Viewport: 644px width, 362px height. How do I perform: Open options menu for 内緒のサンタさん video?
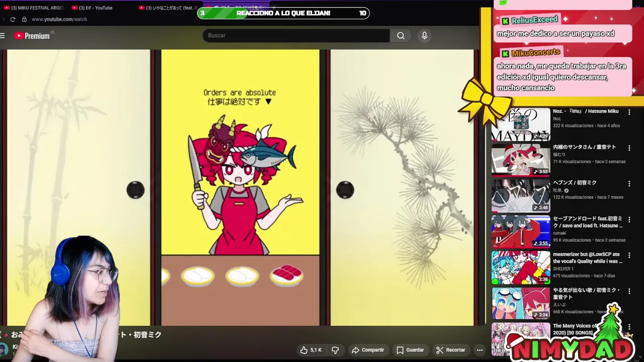coord(629,148)
